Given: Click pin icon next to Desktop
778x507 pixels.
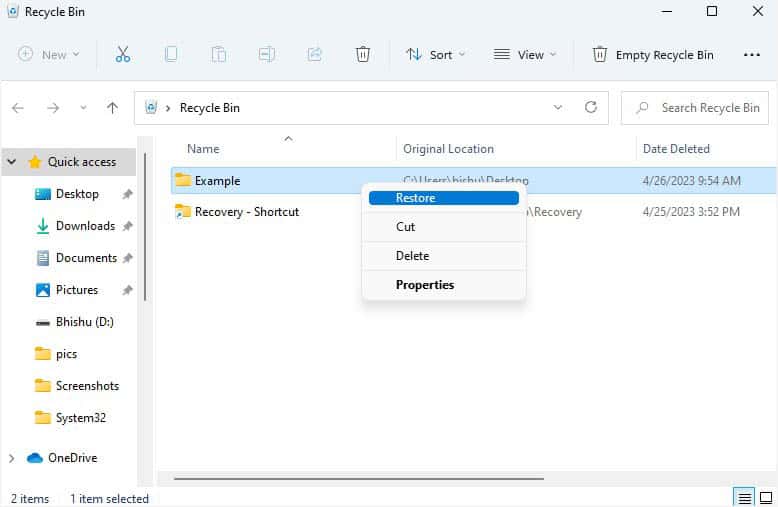Looking at the screenshot, I should 128,194.
